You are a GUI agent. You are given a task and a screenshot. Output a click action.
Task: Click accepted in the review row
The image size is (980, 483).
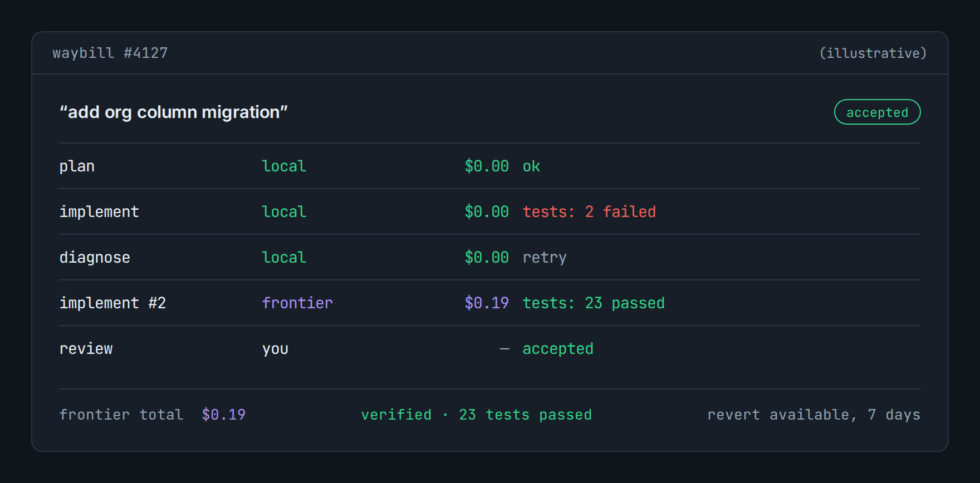(x=558, y=349)
